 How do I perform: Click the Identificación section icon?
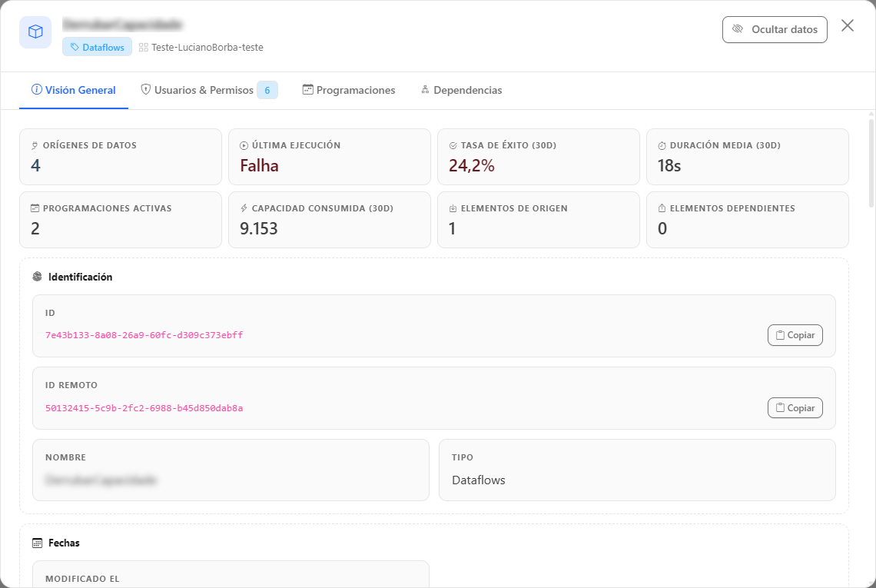(38, 277)
